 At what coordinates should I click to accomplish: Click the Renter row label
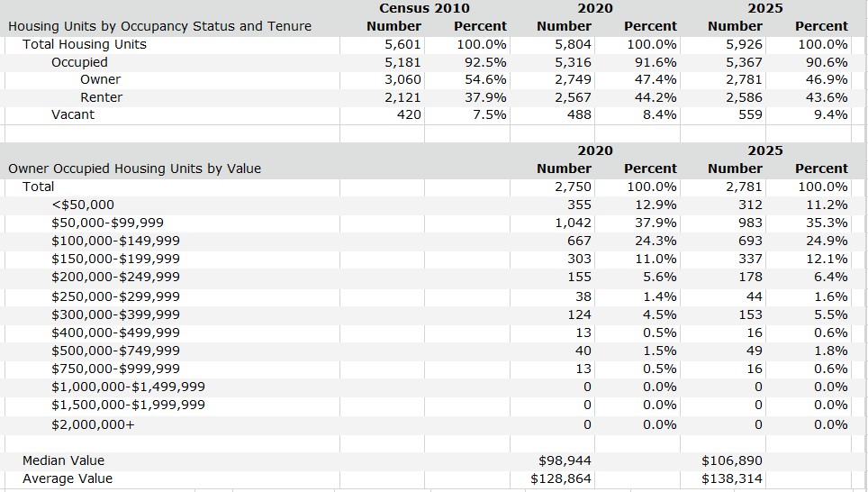102,97
